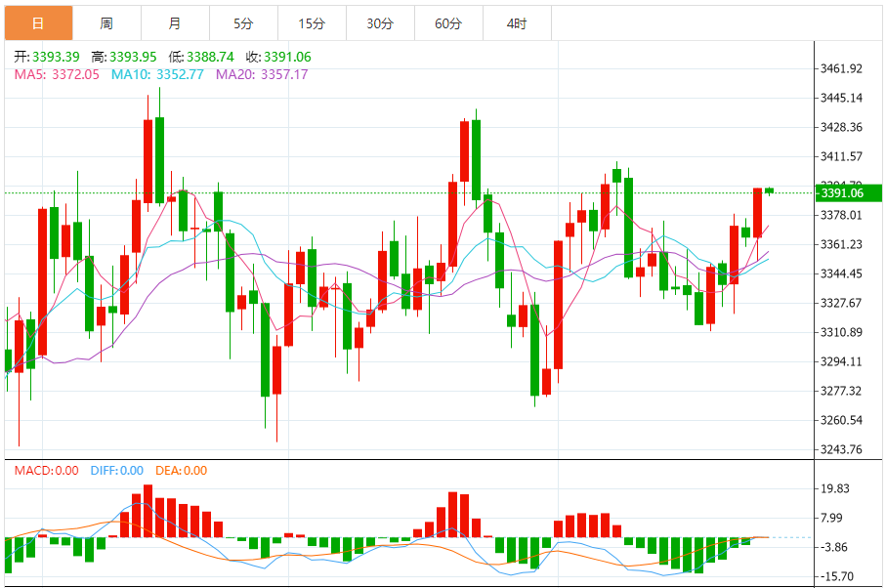Select the 30分 timeframe tab
This screenshot has width=886, height=588.
click(x=380, y=23)
